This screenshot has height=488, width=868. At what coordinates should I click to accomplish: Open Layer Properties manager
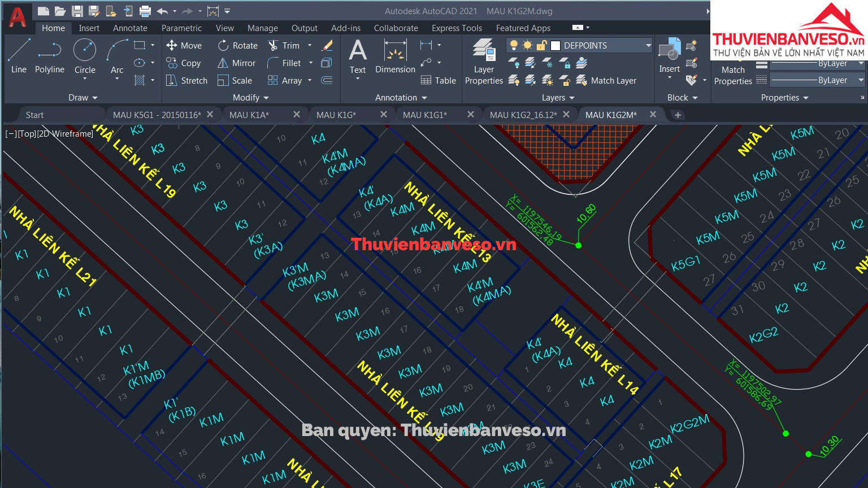(484, 61)
